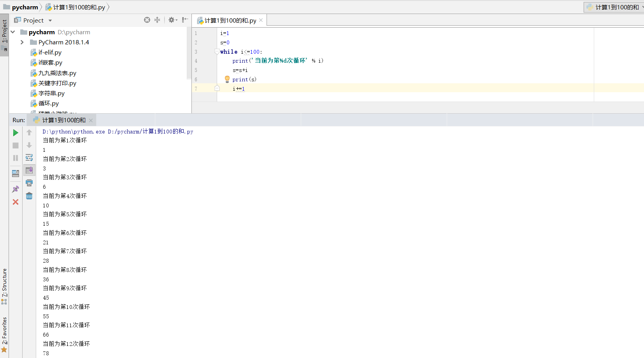The width and height of the screenshot is (644, 358).
Task: Click the Stop process square icon
Action: click(x=16, y=146)
